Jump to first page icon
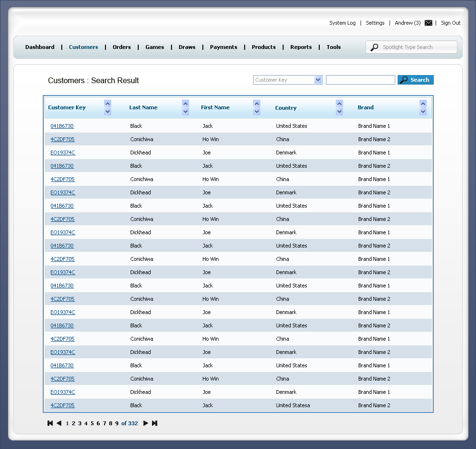This screenshot has width=476, height=449. (50, 423)
